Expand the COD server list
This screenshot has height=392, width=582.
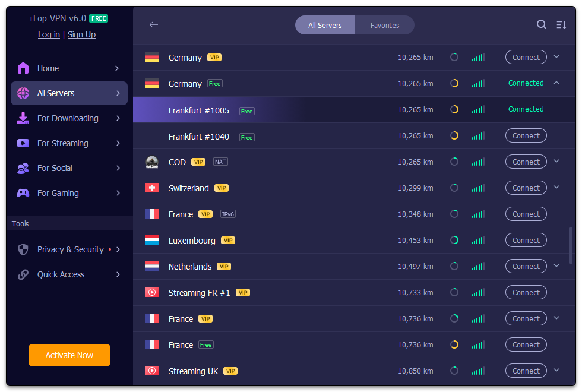tap(556, 162)
